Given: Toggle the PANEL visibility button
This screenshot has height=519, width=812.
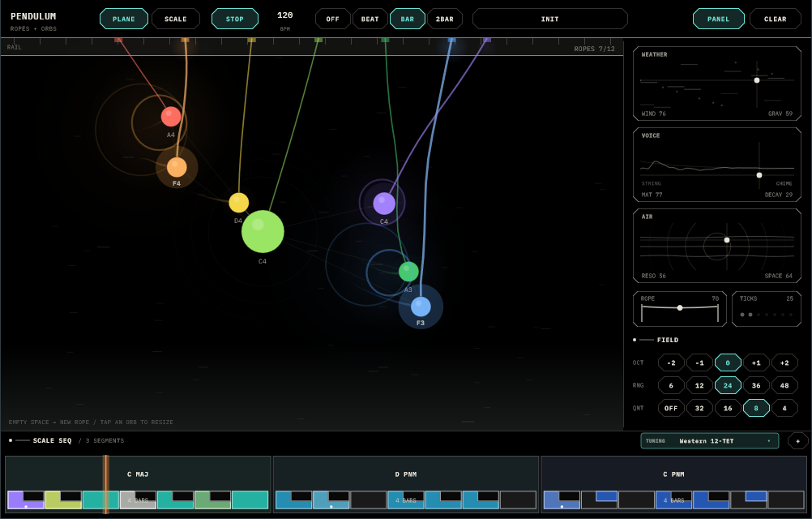Looking at the screenshot, I should pos(718,19).
